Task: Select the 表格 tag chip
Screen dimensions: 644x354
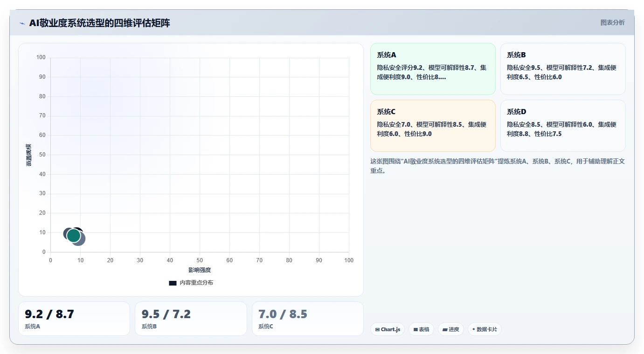Action: click(x=421, y=329)
